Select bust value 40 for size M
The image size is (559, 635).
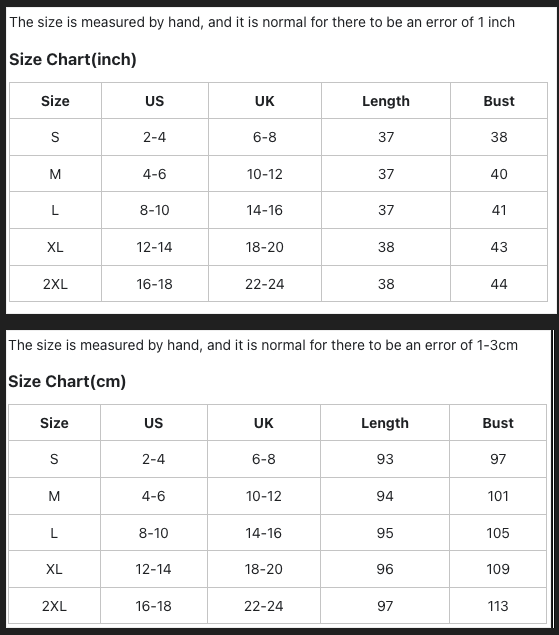499,174
